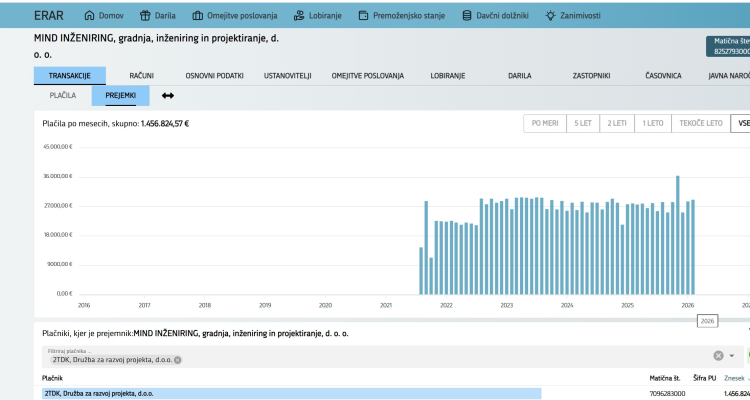Open the USTANOVITELJI tab

tap(287, 76)
